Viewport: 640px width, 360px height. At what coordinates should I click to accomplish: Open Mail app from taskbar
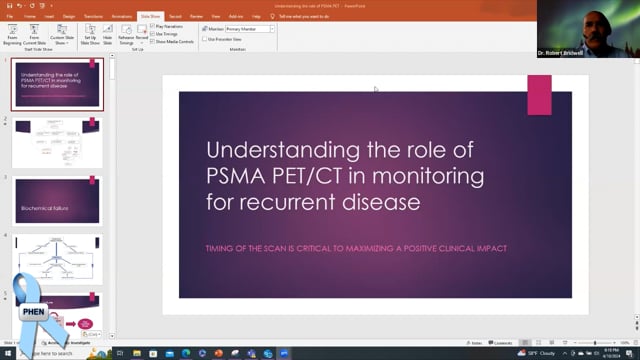point(170,353)
